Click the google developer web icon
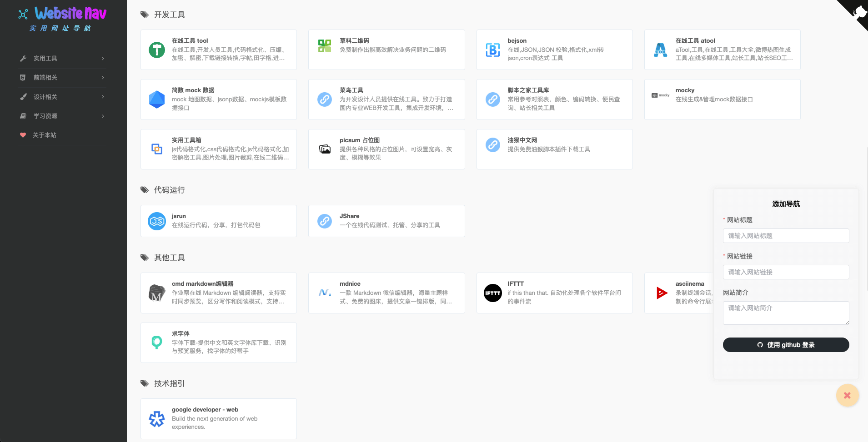Viewport: 868px width, 442px height. click(157, 419)
